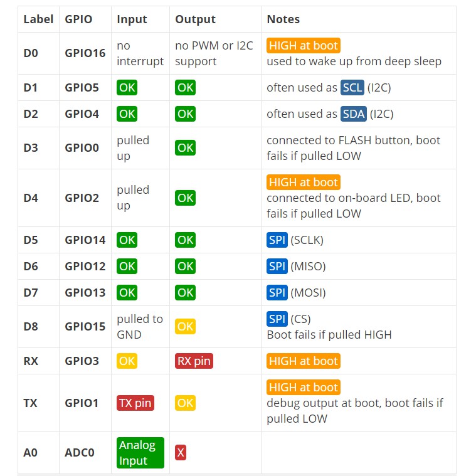Click the yellow OK badge in D8 row
This screenshot has width=476, height=476.
point(185,327)
